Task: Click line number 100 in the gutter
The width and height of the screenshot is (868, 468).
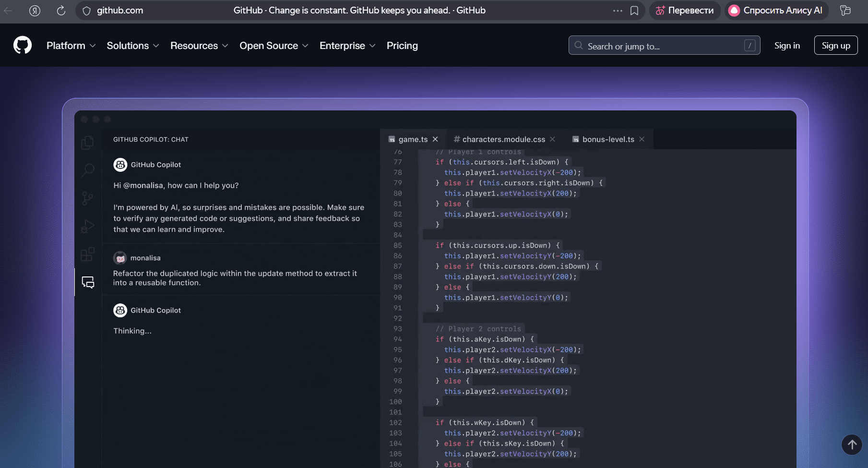Action: click(395, 402)
